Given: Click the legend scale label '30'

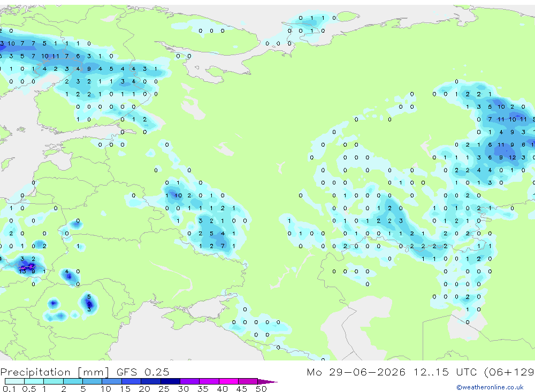Looking at the screenshot, I should [x=183, y=389].
